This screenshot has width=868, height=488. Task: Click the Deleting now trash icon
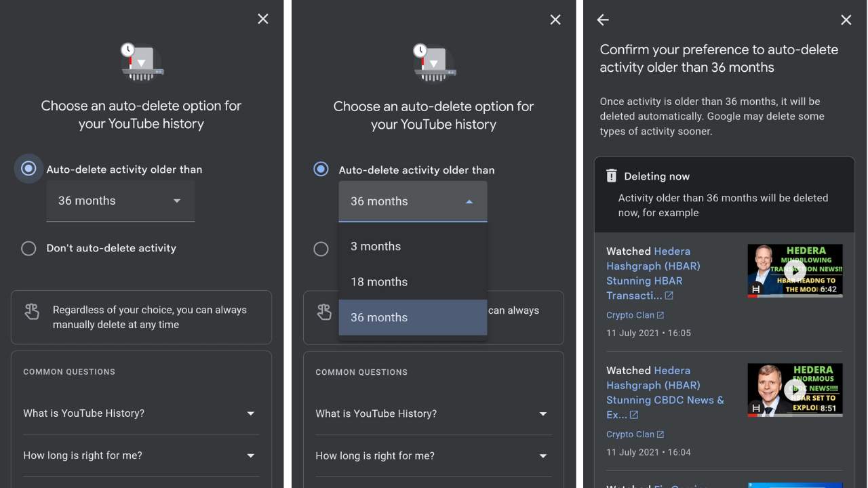pyautogui.click(x=611, y=176)
